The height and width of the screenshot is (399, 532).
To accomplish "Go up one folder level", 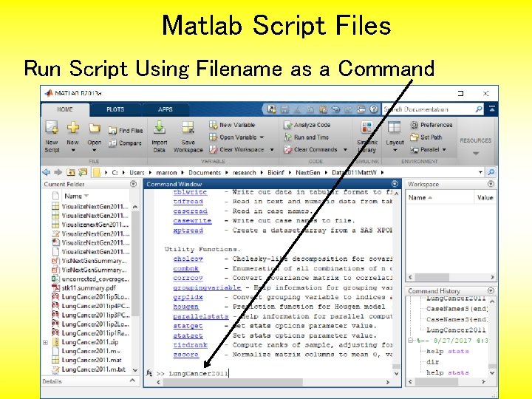I will tap(71, 172).
